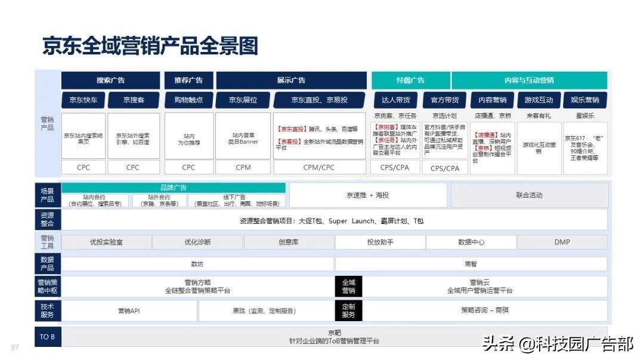
Task: Select the 购物触点 product box
Action: 189,100
